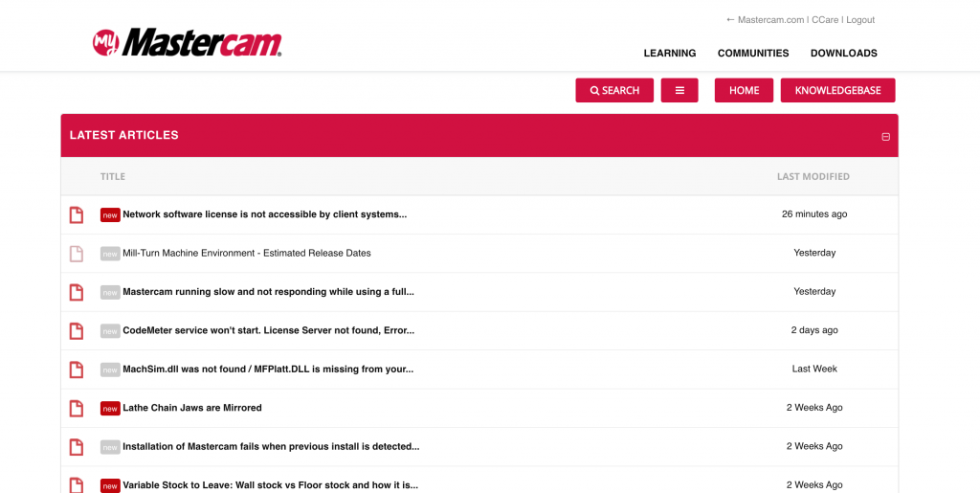Click '2 Weeks Ago' beside Variable Stock to Leave
This screenshot has height=493, width=980.
click(814, 485)
